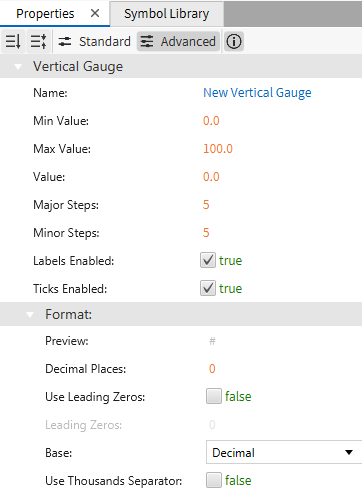Click the Minor Steps value
Image resolution: width=362 pixels, height=492 pixels.
(206, 233)
